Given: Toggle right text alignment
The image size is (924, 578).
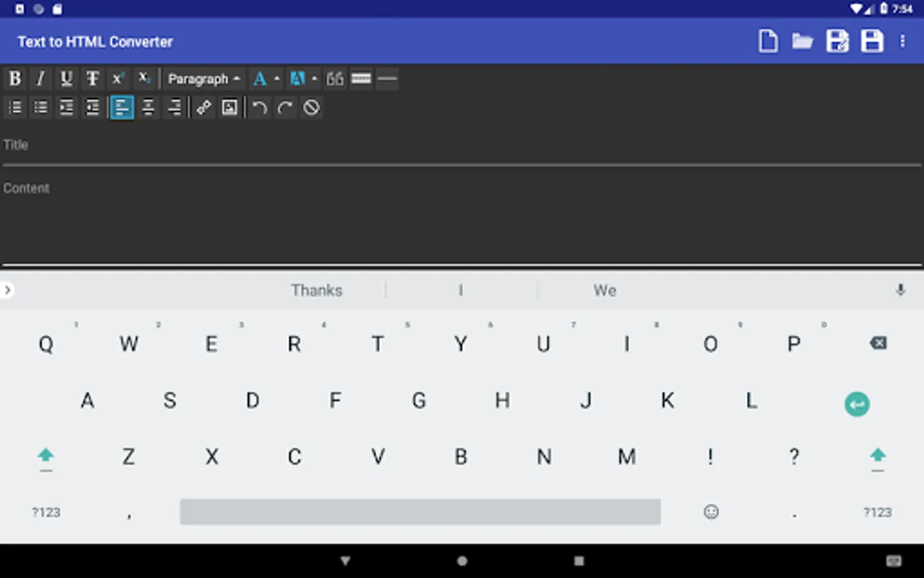Looking at the screenshot, I should pyautogui.click(x=174, y=107).
